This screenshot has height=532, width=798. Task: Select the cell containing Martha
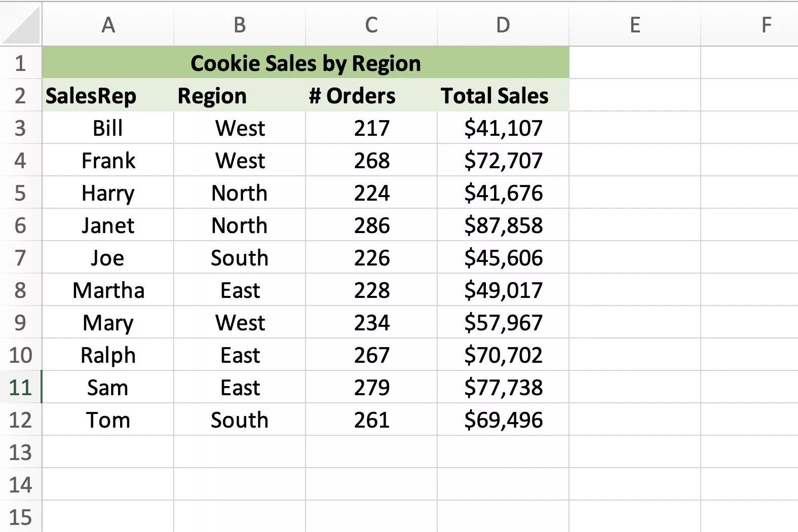point(108,290)
